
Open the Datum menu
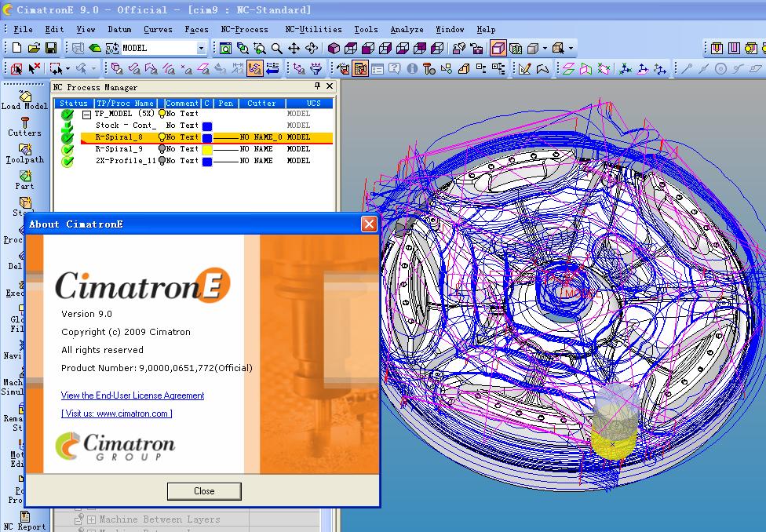[x=119, y=29]
